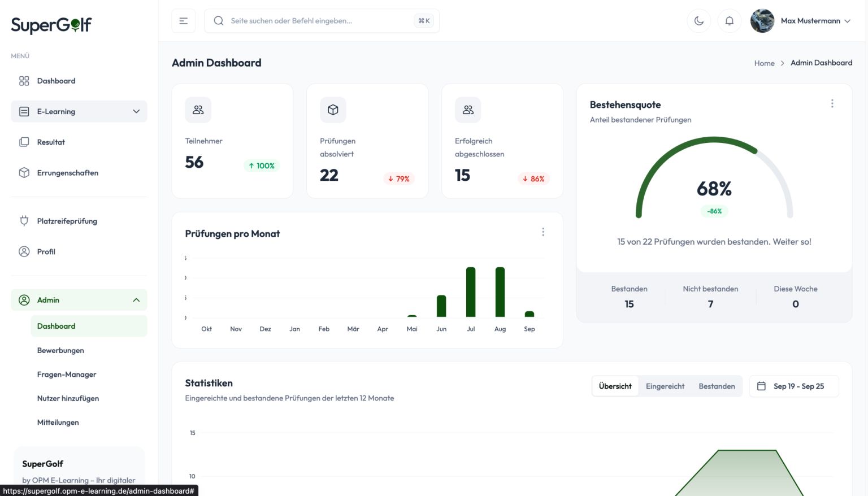The height and width of the screenshot is (496, 868).
Task: Click the Teilnehmer people icon
Action: point(198,110)
